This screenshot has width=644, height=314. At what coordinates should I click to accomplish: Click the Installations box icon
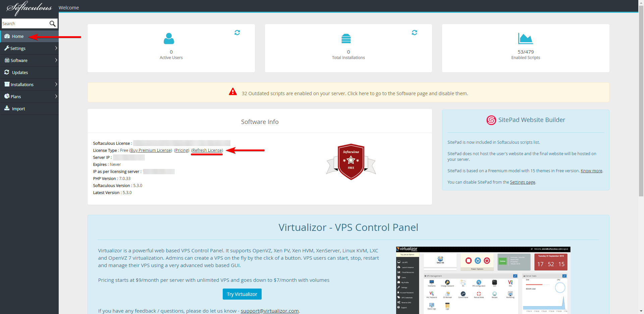click(x=7, y=84)
